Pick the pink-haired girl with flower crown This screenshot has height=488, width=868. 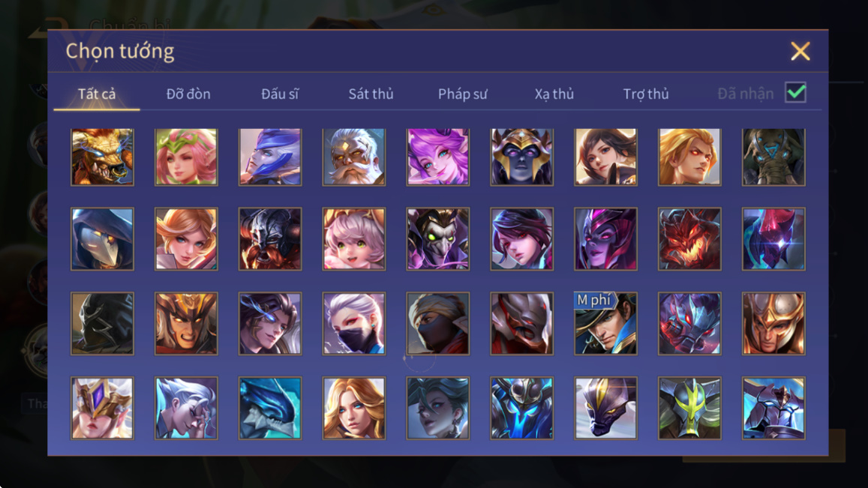pyautogui.click(x=186, y=157)
